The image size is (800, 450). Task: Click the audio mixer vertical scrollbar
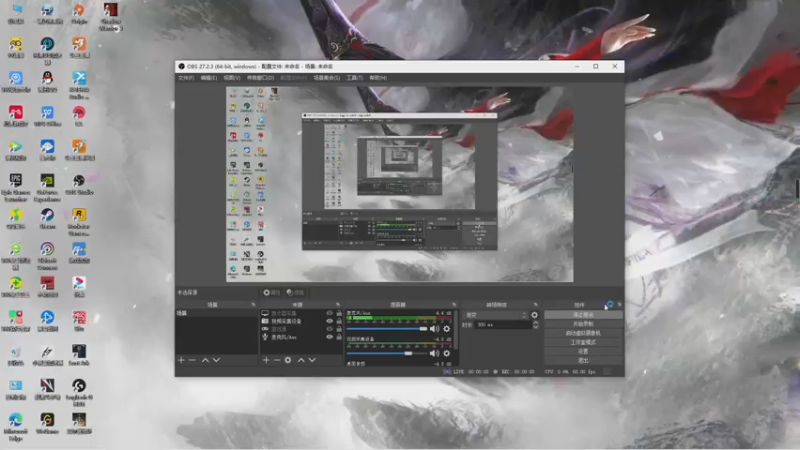tap(455, 329)
